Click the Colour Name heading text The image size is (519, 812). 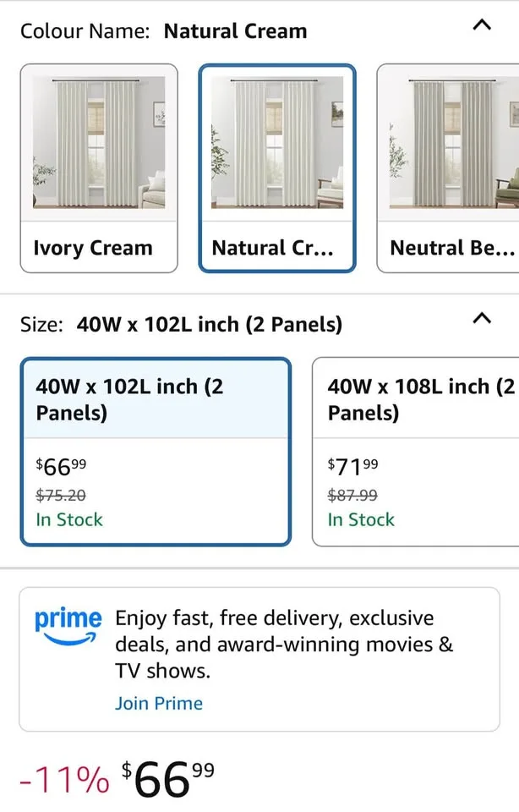pos(80,30)
